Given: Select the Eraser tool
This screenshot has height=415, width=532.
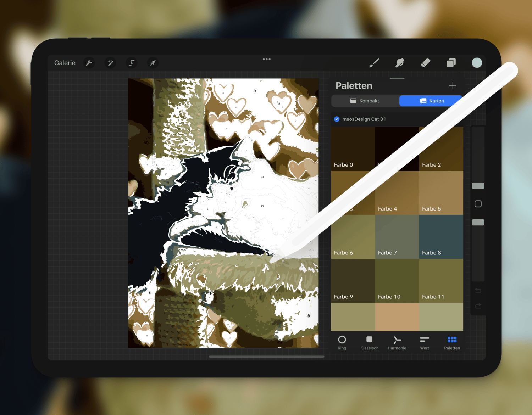Looking at the screenshot, I should (425, 63).
